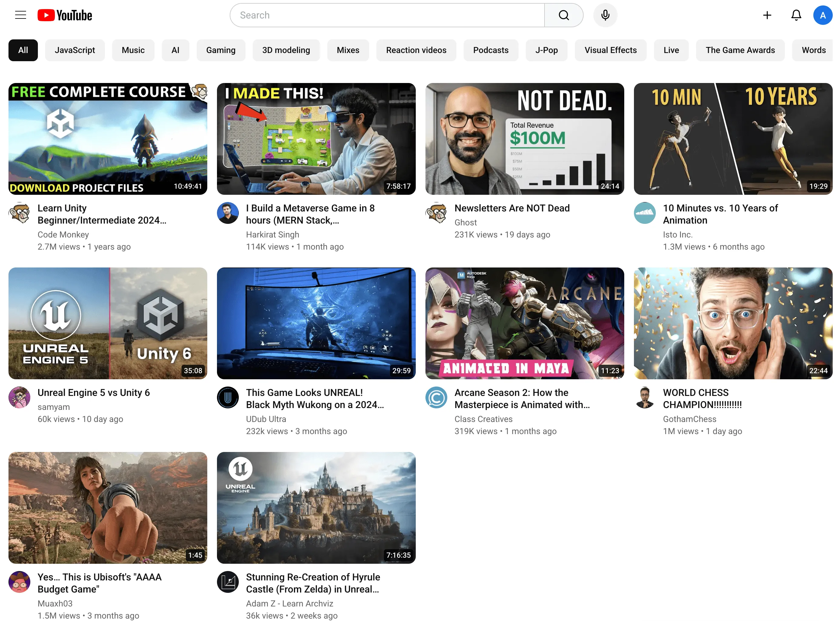The image size is (840, 621).
Task: Play the 10 MIN vs 10 YEARS thumbnail
Action: [x=733, y=139]
